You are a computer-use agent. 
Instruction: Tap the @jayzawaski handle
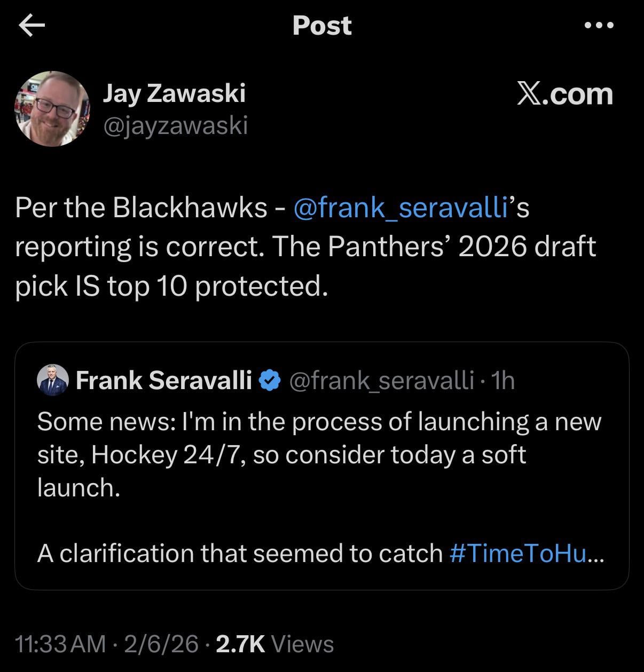pos(175,126)
